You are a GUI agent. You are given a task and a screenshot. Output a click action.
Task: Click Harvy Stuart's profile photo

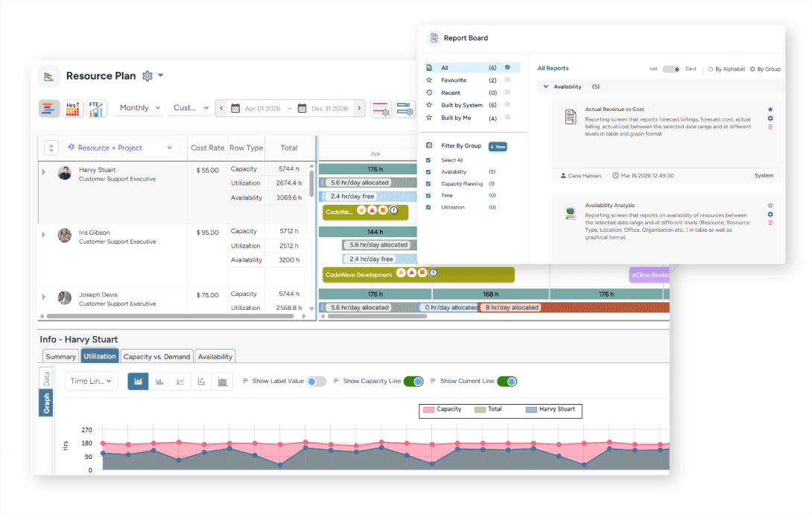pyautogui.click(x=65, y=173)
